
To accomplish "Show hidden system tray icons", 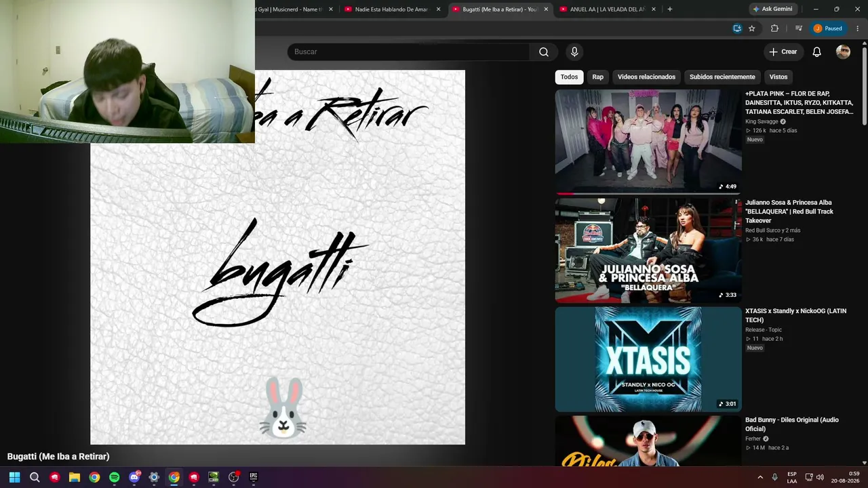I will point(760,477).
